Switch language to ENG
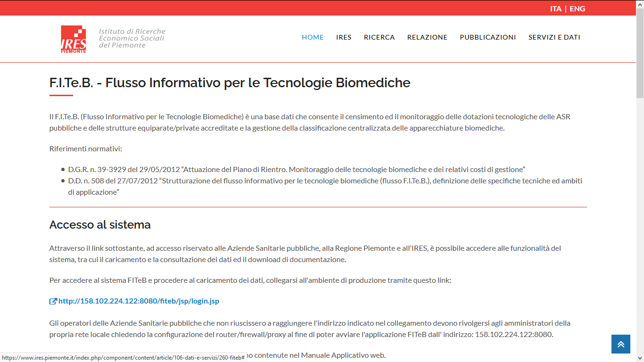The image size is (644, 362). [577, 8]
